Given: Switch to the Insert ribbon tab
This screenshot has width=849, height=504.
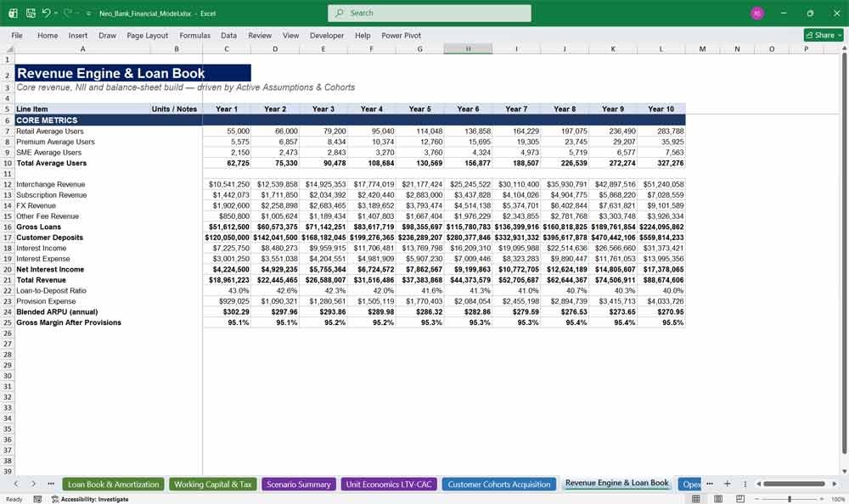Looking at the screenshot, I should click(77, 35).
